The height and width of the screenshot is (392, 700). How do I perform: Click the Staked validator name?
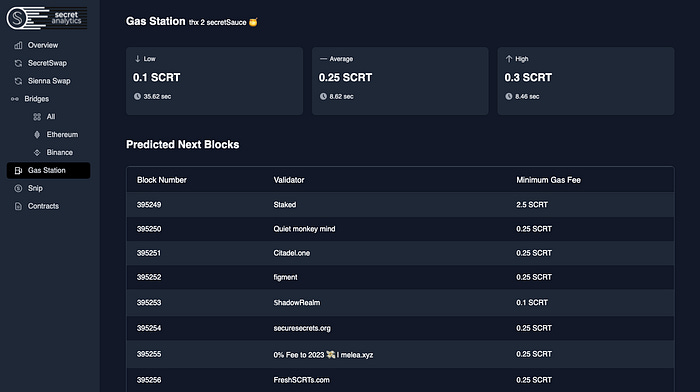[285, 204]
